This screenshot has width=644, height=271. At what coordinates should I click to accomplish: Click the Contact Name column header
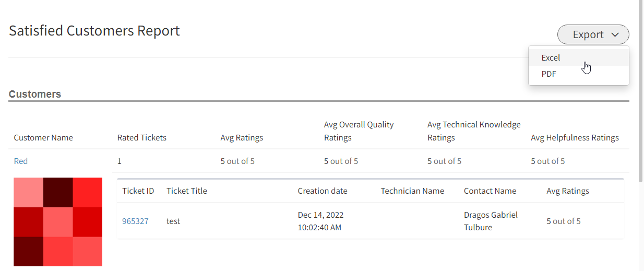pyautogui.click(x=490, y=191)
